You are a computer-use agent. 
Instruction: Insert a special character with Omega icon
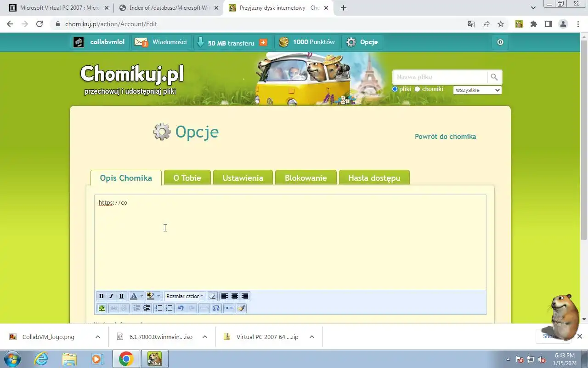pos(216,308)
